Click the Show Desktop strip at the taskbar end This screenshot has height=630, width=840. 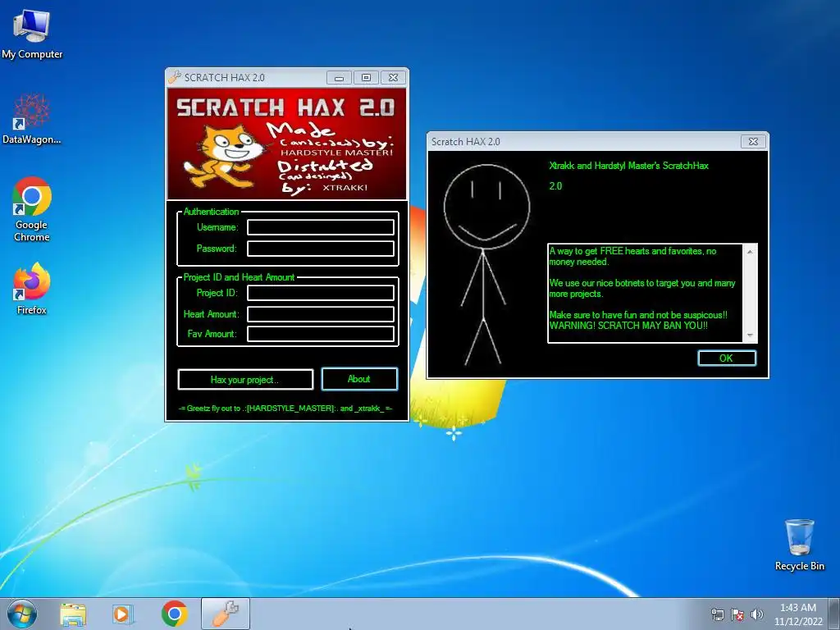(x=835, y=614)
